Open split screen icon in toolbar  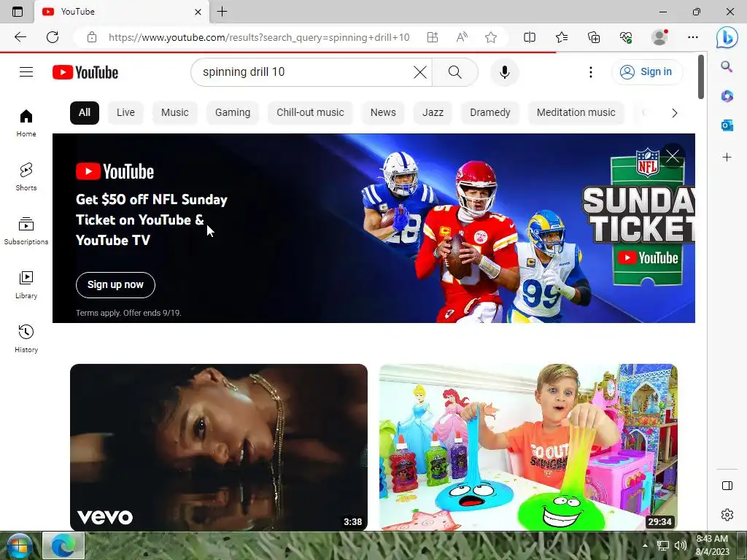pos(530,37)
